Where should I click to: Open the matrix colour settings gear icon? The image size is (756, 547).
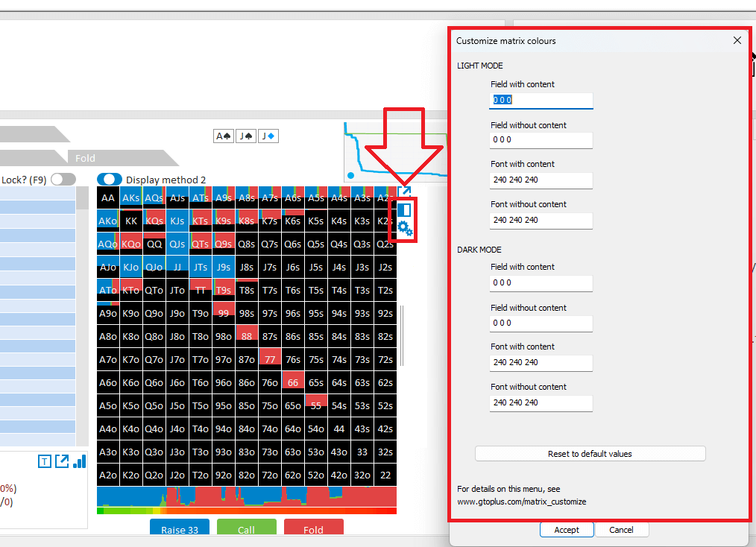point(405,229)
